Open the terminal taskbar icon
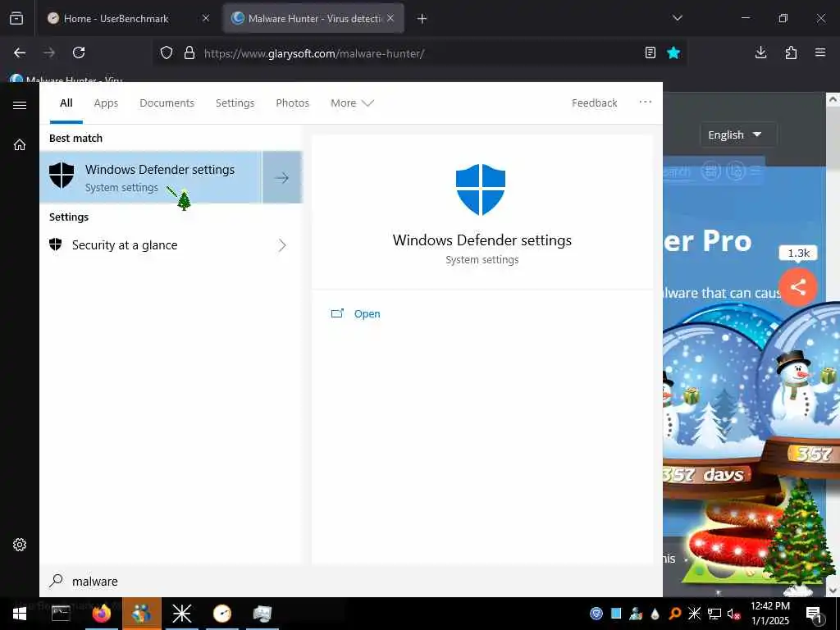840x630 pixels. tap(61, 614)
